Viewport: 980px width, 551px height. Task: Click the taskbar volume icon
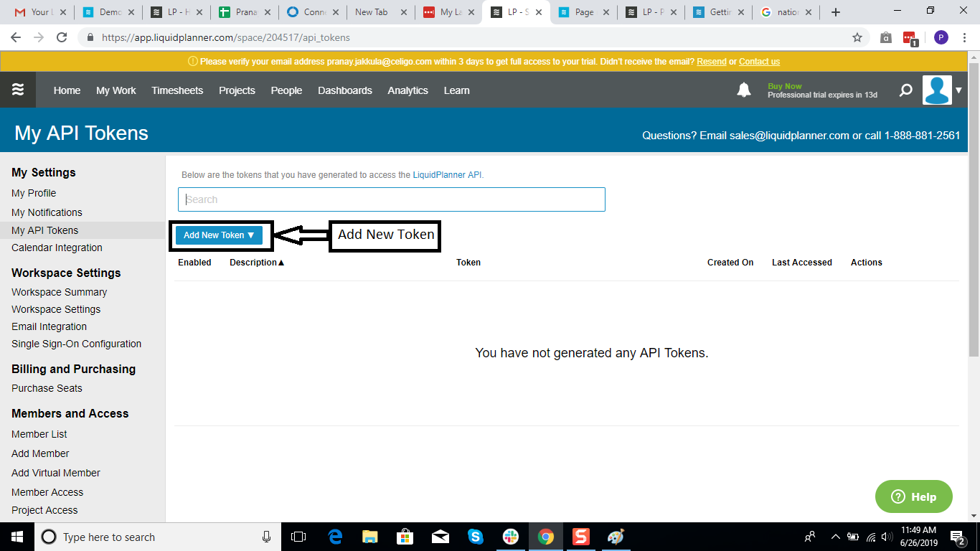(887, 537)
